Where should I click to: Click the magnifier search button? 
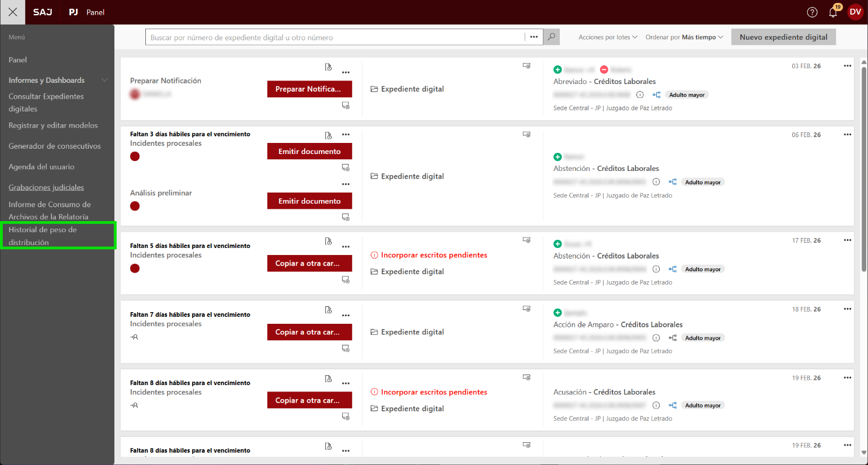(x=551, y=37)
